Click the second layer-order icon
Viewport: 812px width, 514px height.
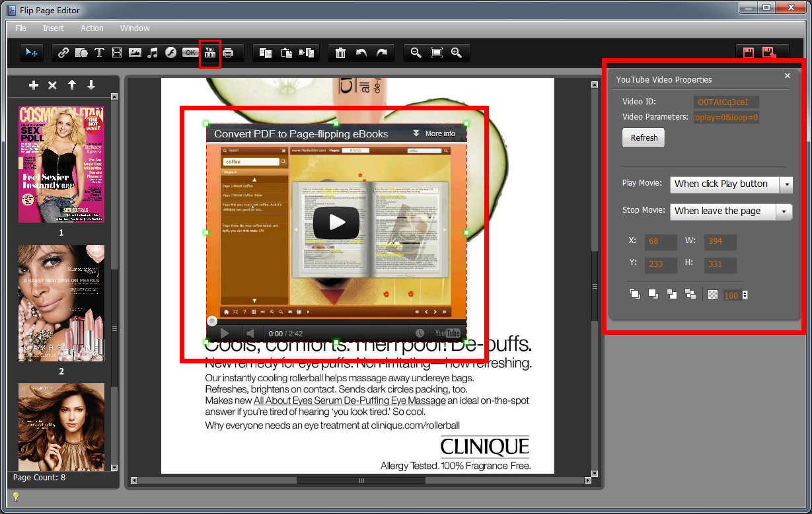[653, 295]
